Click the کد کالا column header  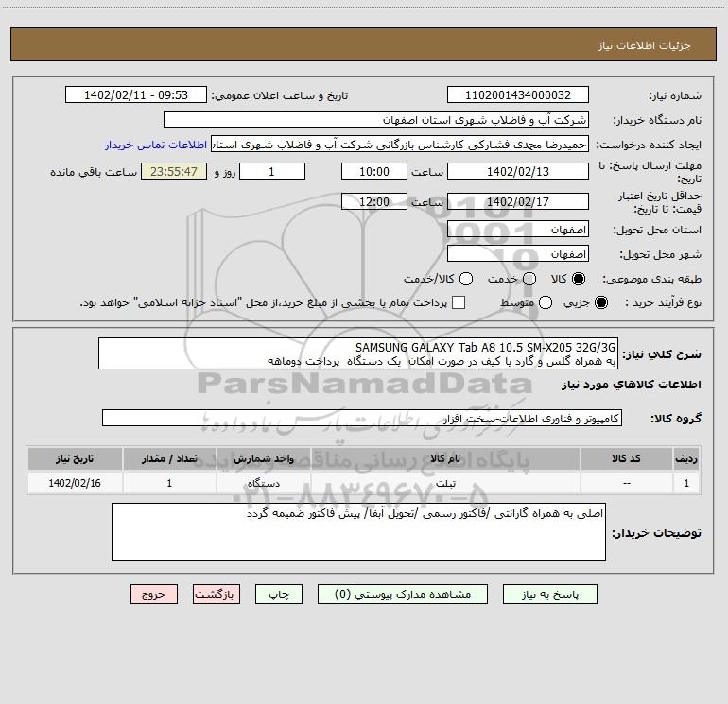tap(626, 458)
